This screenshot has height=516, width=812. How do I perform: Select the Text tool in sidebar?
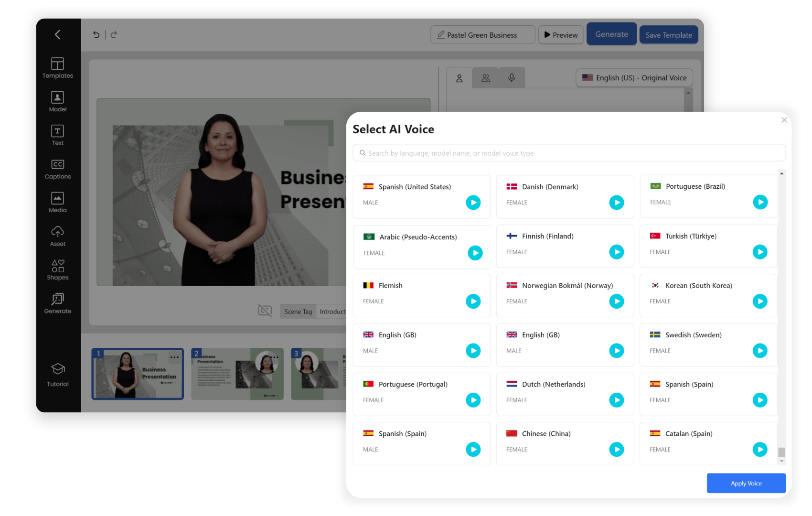(x=57, y=135)
